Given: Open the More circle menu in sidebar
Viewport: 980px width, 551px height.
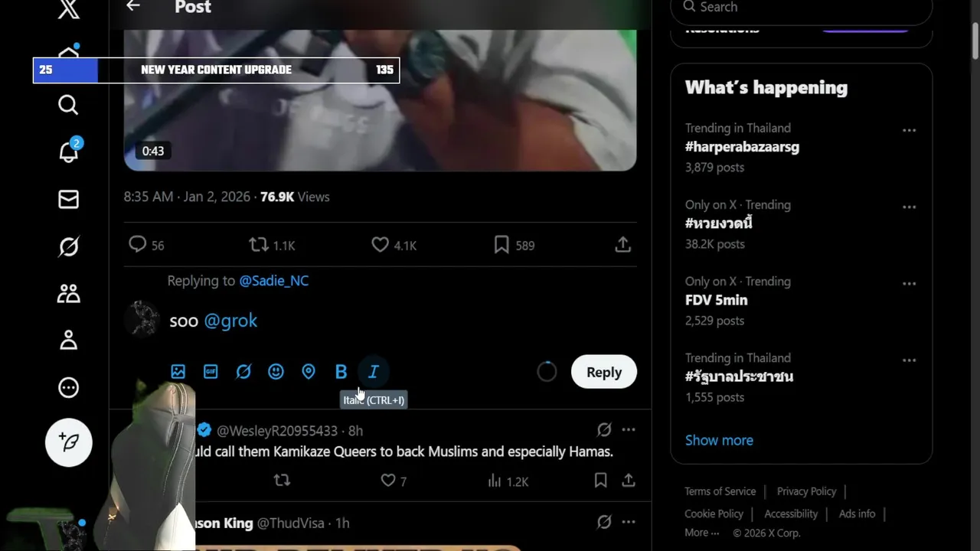Looking at the screenshot, I should click(68, 388).
